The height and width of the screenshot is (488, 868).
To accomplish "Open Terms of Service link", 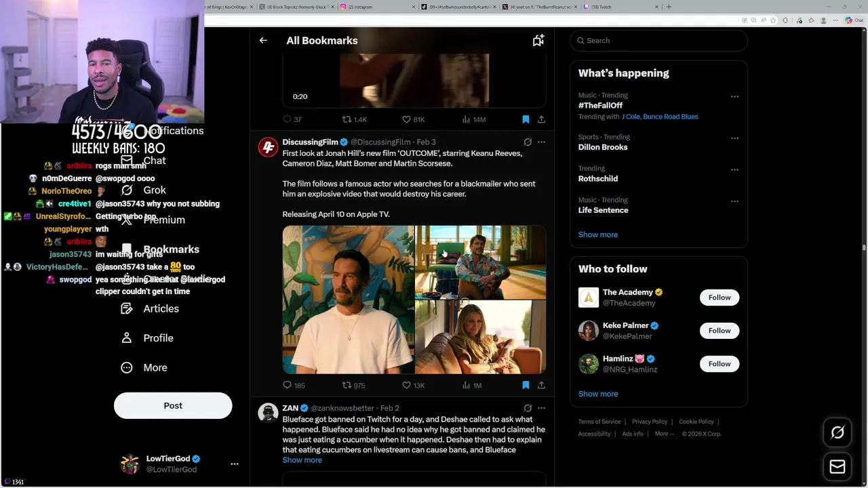I will tap(599, 422).
